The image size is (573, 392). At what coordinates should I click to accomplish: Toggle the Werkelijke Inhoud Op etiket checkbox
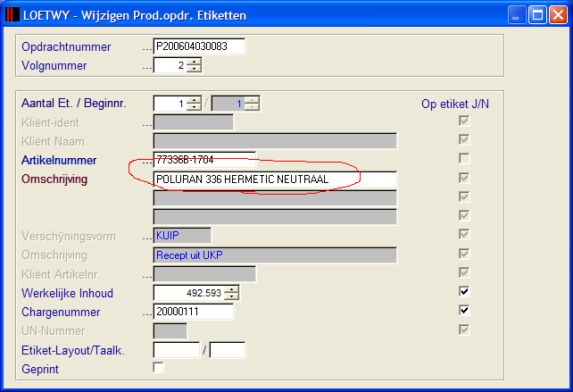coord(464,291)
